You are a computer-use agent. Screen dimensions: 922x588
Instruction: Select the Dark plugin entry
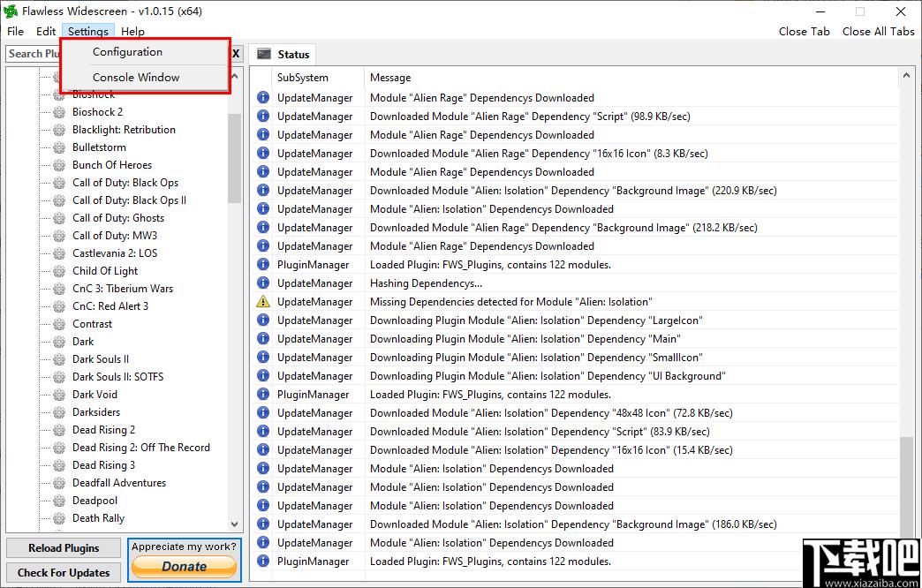point(83,341)
